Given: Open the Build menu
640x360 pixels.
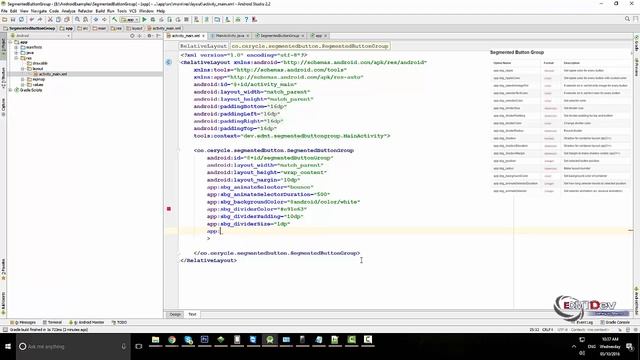Looking at the screenshot, I should click(x=100, y=11).
